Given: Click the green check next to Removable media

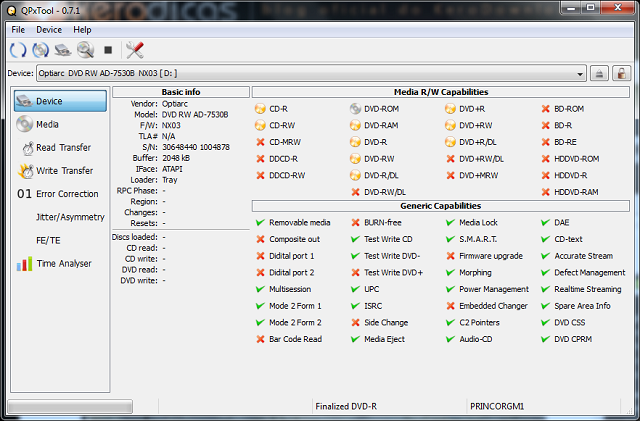Looking at the screenshot, I should coord(260,223).
